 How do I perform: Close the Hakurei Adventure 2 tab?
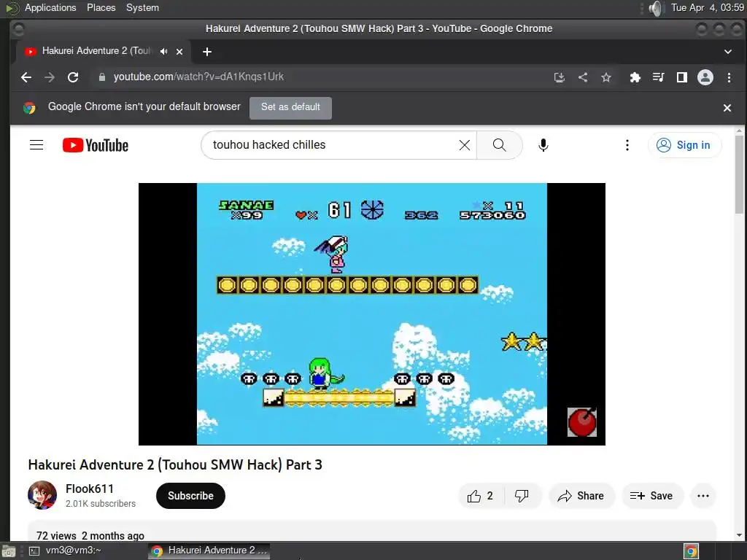tap(179, 52)
